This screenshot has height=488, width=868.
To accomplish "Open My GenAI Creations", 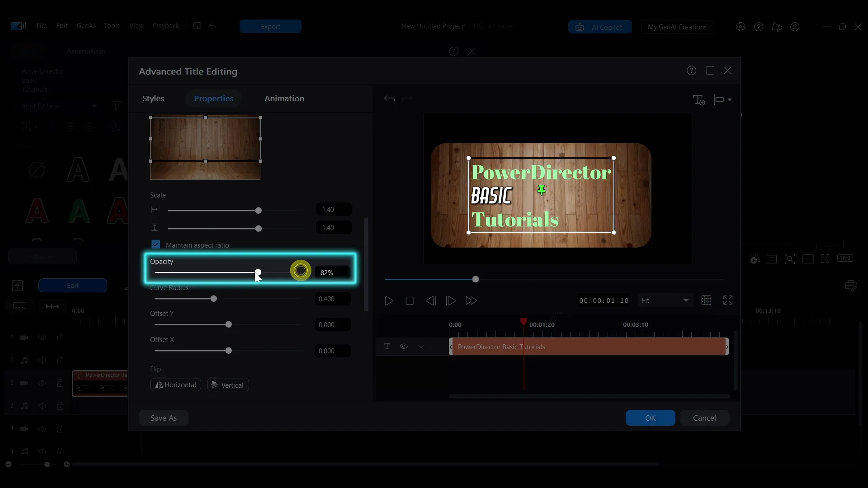I will [x=677, y=27].
